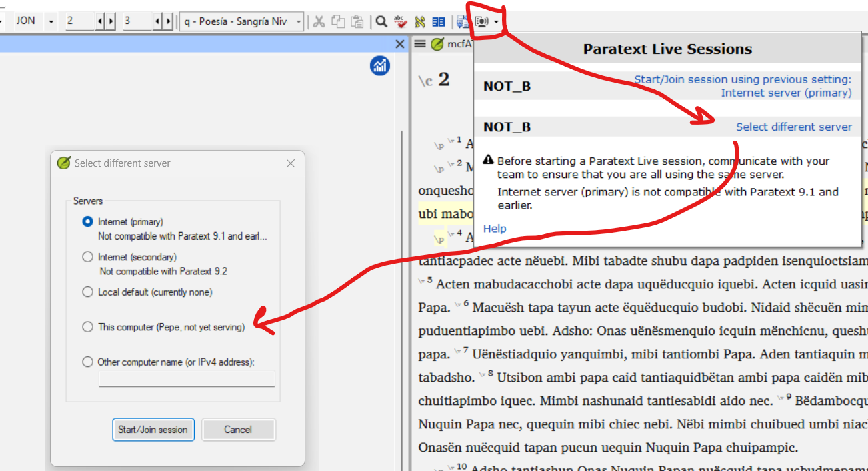Choose Local default (currently none) option
This screenshot has height=471, width=868.
click(87, 292)
